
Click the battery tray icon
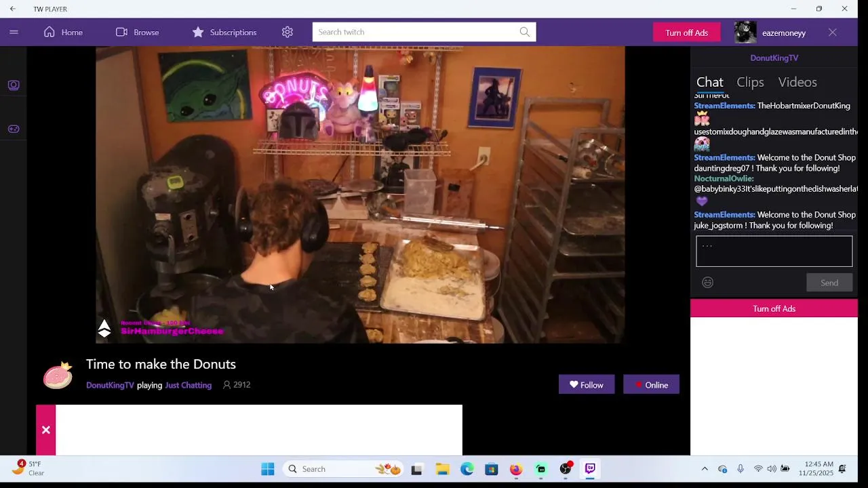click(785, 469)
